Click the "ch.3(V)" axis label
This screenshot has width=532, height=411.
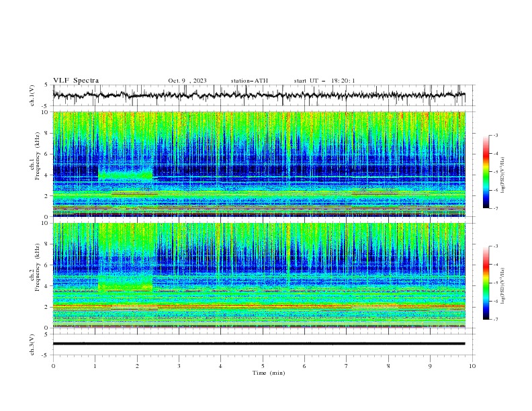(x=32, y=345)
